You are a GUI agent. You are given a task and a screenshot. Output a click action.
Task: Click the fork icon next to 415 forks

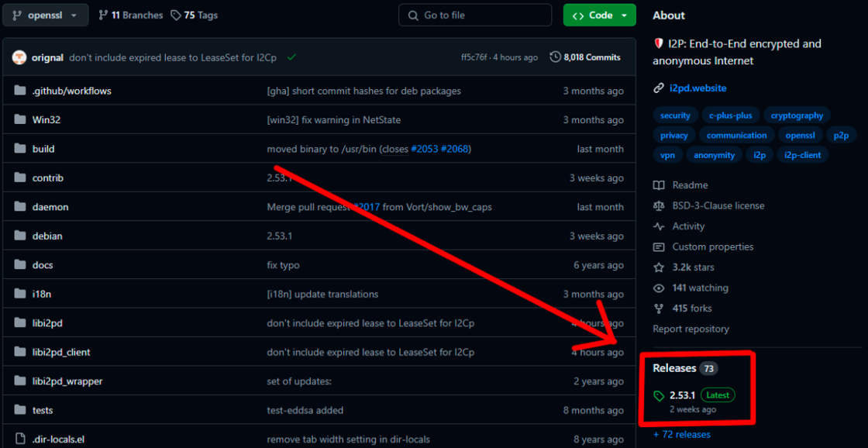(659, 308)
